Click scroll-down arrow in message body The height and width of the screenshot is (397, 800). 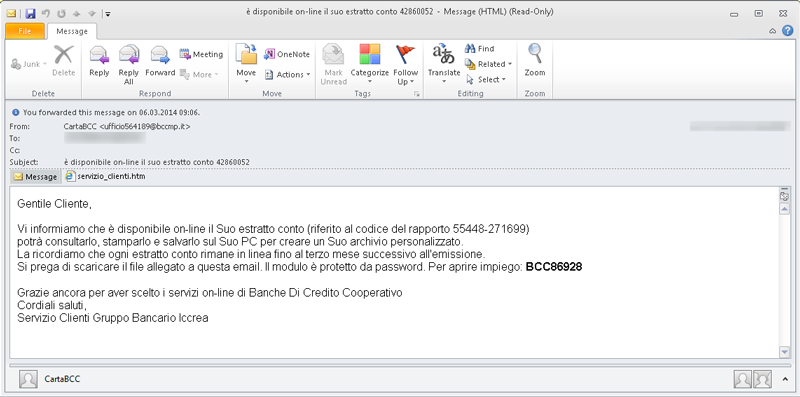click(x=784, y=352)
